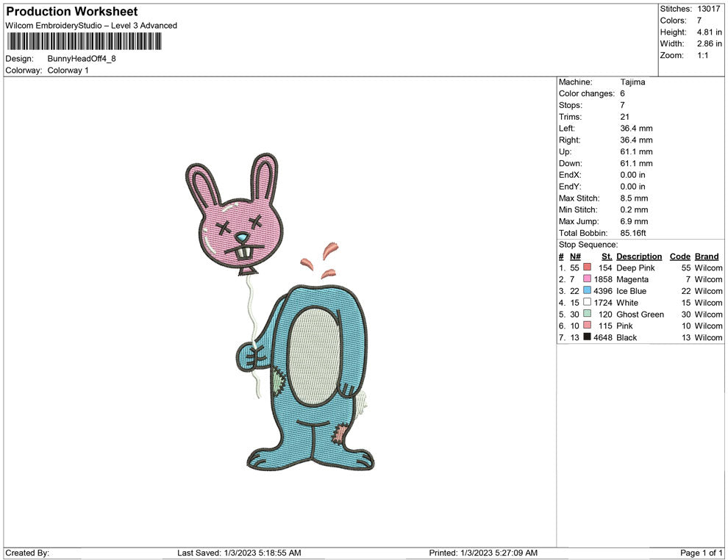Pick the White thread swatch
The height and width of the screenshot is (560, 728).
[x=587, y=303]
